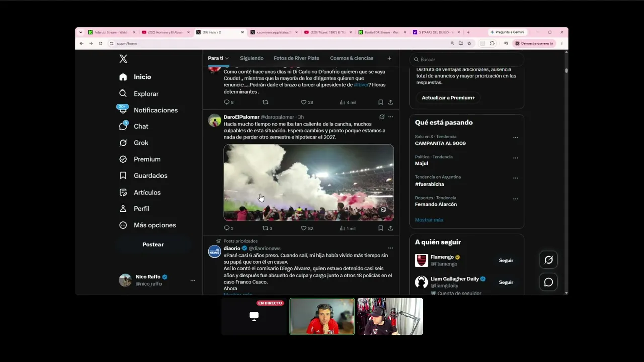Image resolution: width=644 pixels, height=362 pixels.
Task: Repost the Coudet post
Action: click(265, 102)
